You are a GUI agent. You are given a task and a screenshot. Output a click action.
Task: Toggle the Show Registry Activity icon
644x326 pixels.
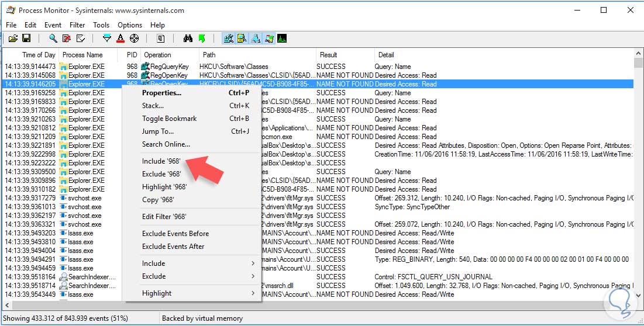[x=229, y=39]
